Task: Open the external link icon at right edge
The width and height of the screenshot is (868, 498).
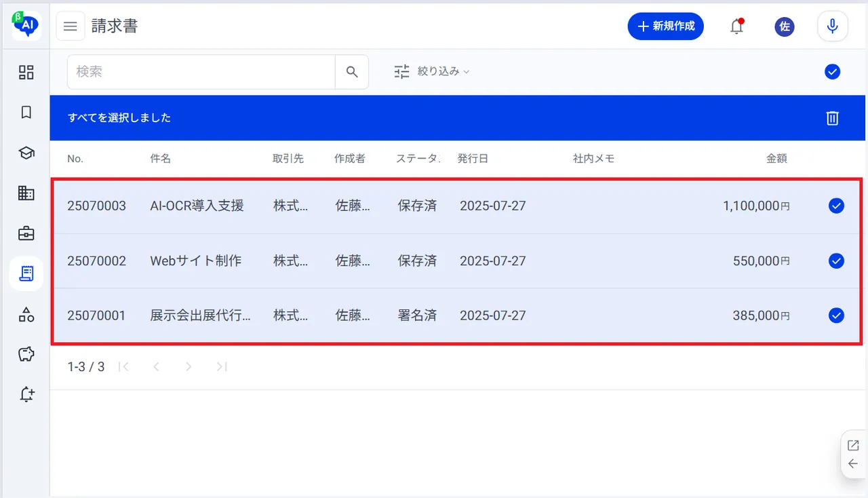Action: pyautogui.click(x=853, y=446)
